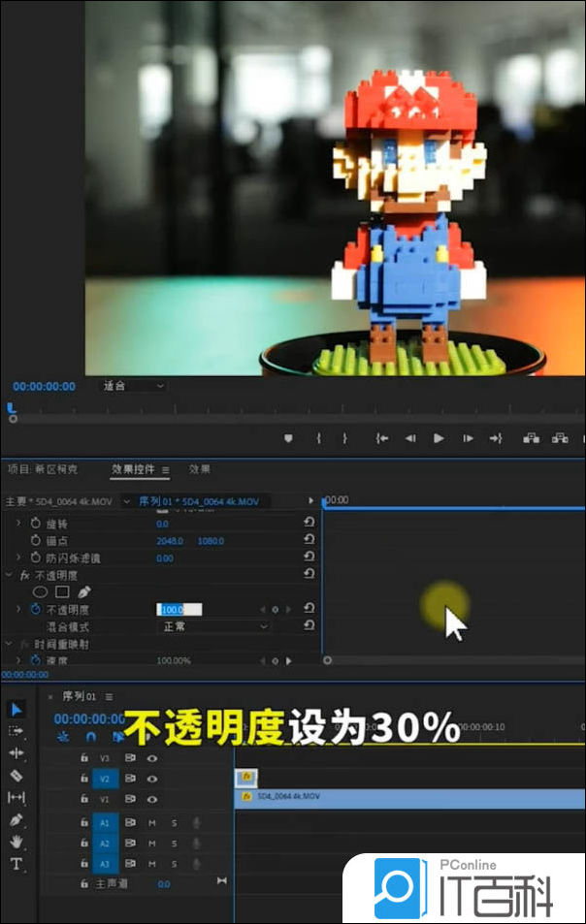This screenshot has height=924, width=586.
Task: Select the Razor tool in the toolbar
Action: [16, 776]
